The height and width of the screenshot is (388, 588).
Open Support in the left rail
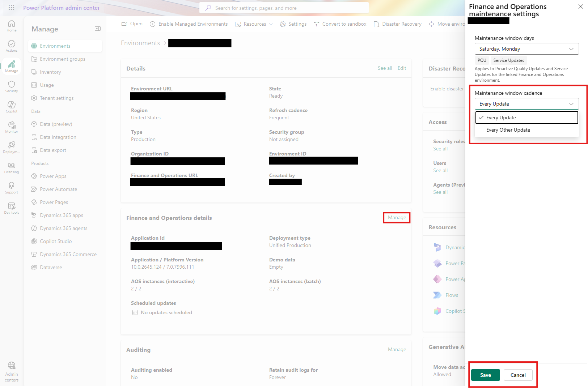12,188
